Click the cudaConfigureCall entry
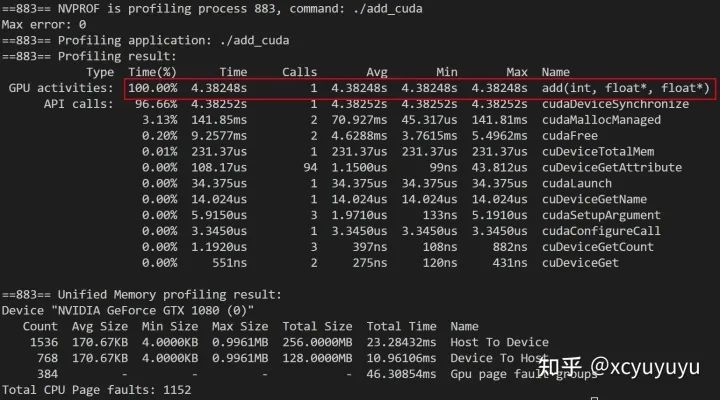This screenshot has height=400, width=720. [x=601, y=231]
